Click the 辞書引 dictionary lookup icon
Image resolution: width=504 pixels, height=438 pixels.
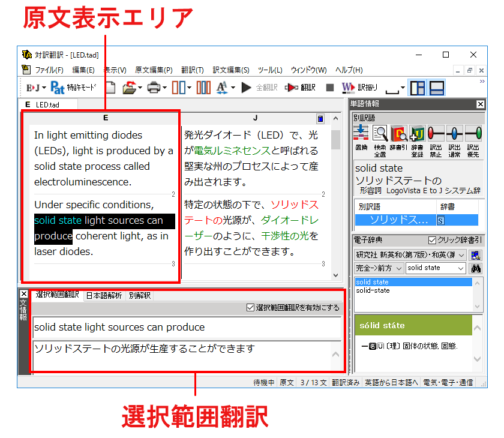(x=398, y=133)
